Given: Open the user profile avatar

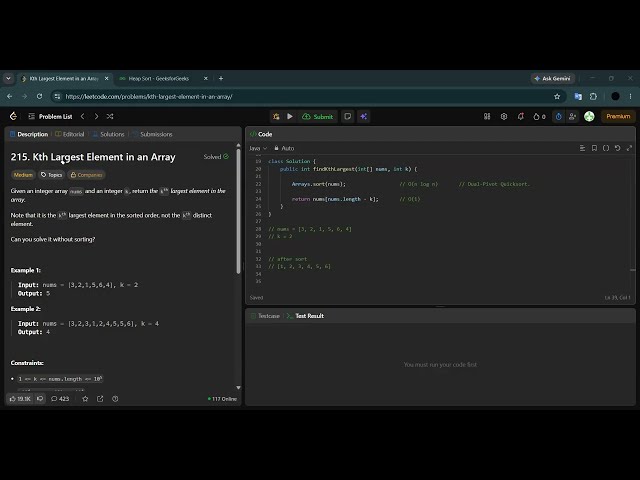Looking at the screenshot, I should point(589,116).
